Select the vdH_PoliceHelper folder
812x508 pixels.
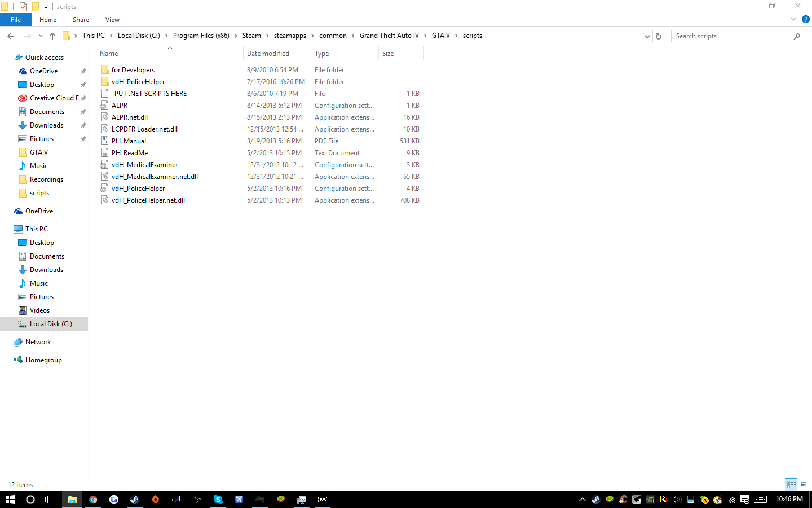138,82
